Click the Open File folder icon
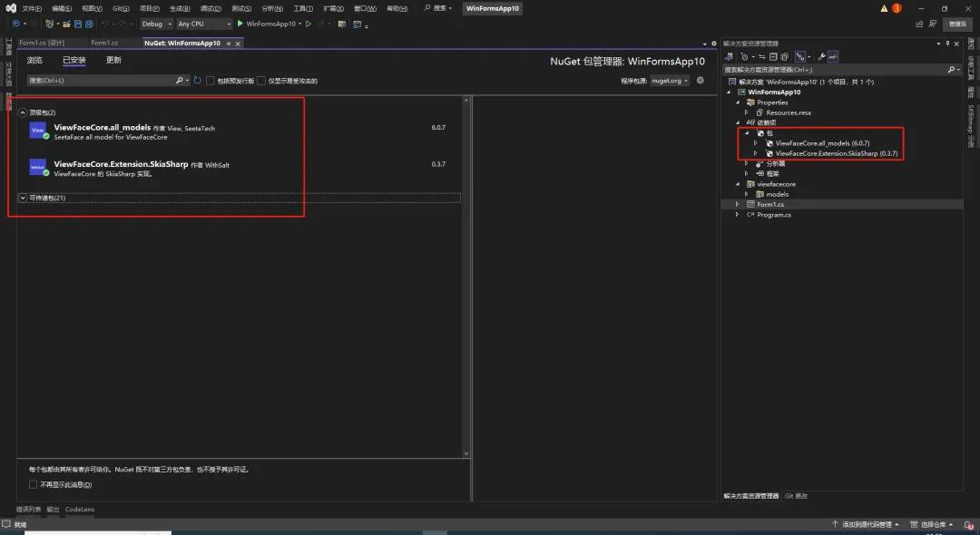 pyautogui.click(x=66, y=24)
